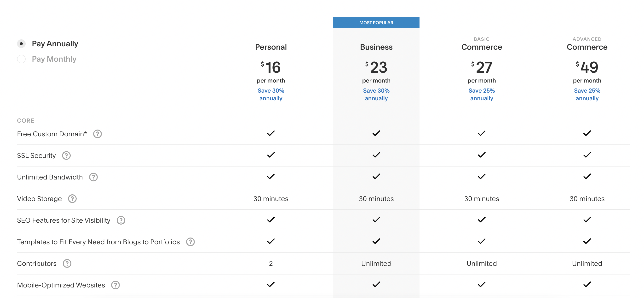Open Templates row question mark icon
644x298 pixels.
(x=190, y=242)
